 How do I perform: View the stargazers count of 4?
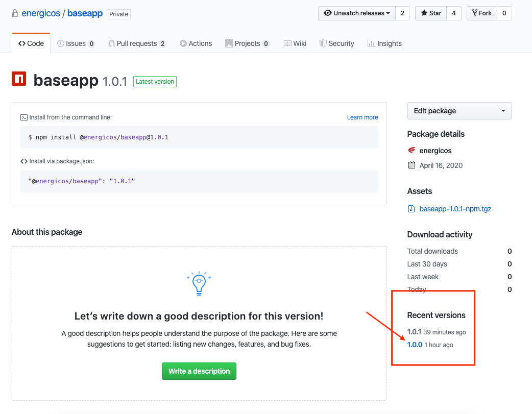pos(453,13)
